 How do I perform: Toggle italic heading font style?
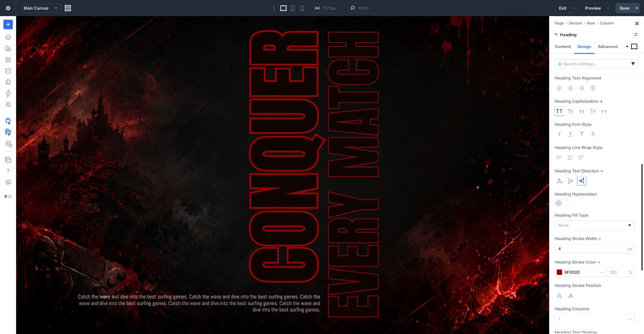tap(559, 134)
